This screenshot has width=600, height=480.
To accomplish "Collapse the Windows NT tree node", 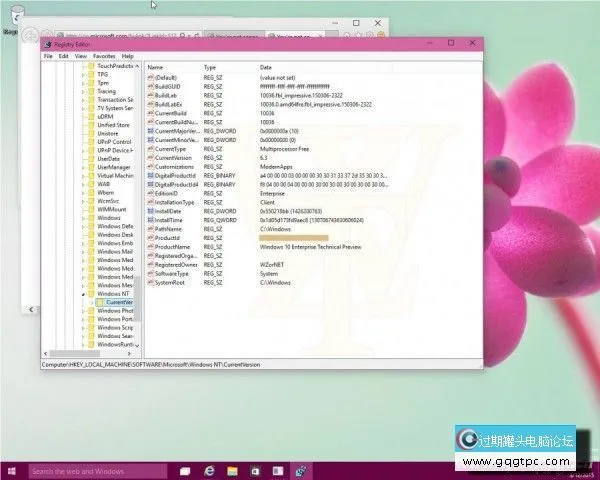I will click(x=83, y=294).
